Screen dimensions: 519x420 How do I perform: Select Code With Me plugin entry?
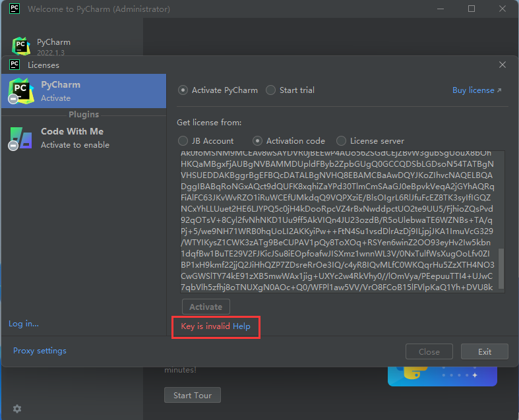[x=84, y=138]
